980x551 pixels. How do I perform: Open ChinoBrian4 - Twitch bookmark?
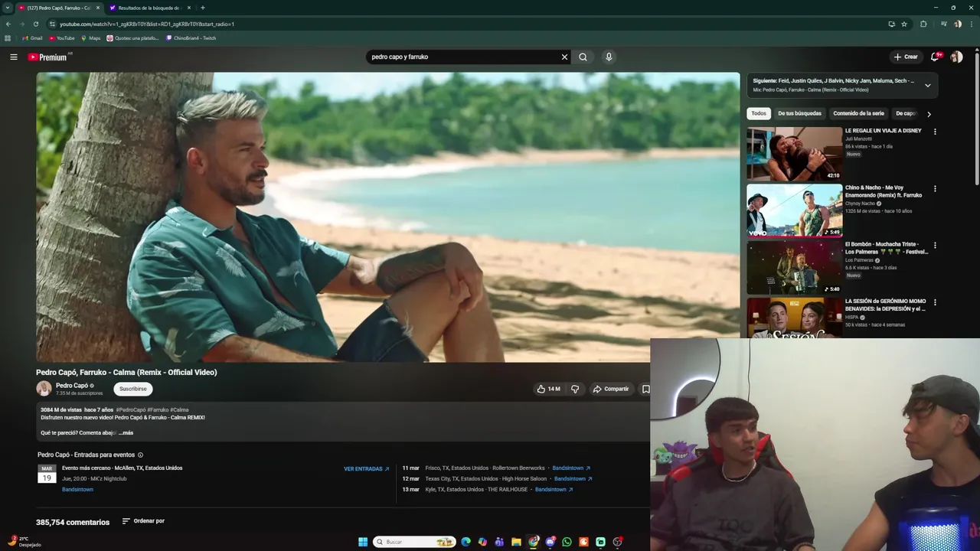tap(191, 38)
